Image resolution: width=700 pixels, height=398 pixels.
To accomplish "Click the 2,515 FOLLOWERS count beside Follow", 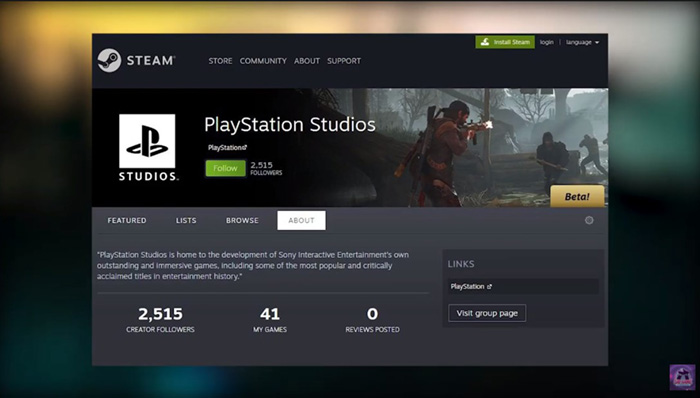I will point(266,168).
